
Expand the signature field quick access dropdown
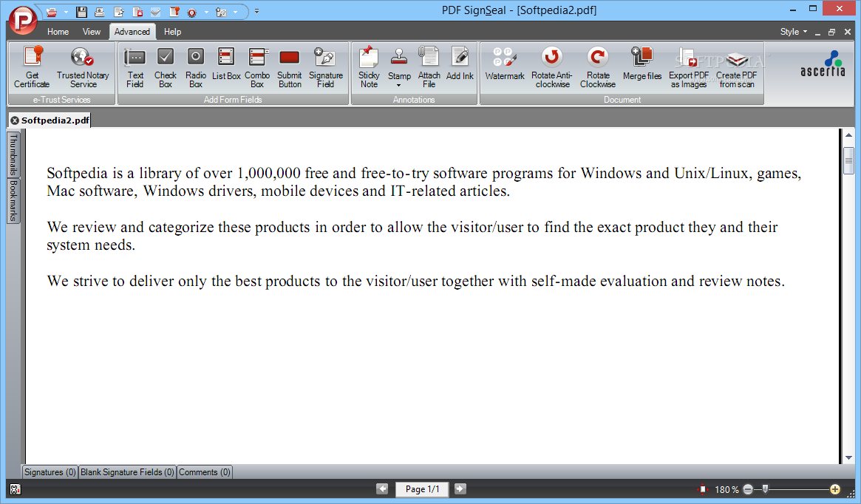pyautogui.click(x=236, y=12)
